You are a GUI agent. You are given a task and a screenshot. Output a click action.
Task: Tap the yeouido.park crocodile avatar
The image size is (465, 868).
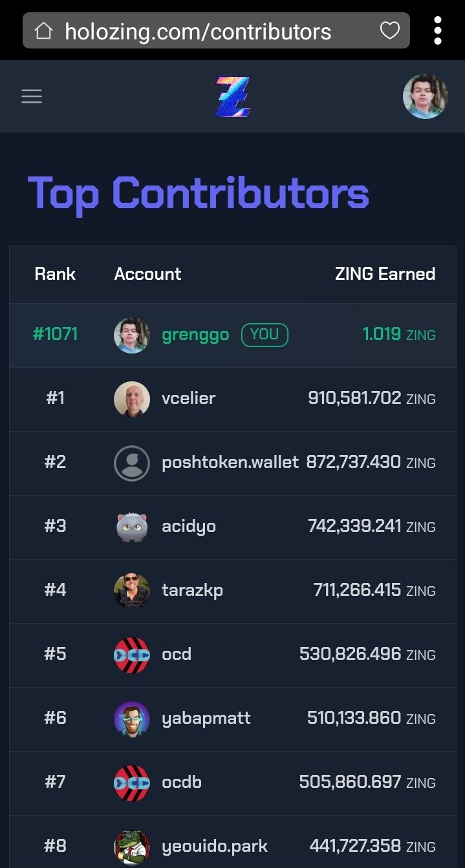[x=132, y=847]
